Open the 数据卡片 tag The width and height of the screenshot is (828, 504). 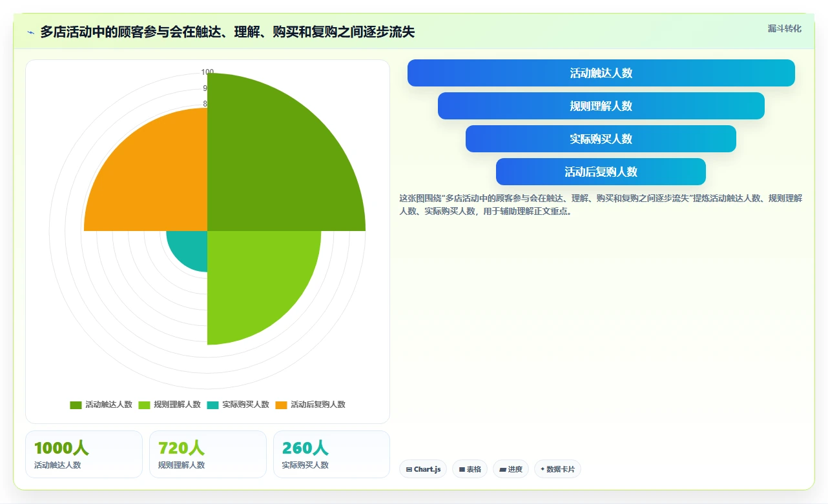click(x=557, y=469)
